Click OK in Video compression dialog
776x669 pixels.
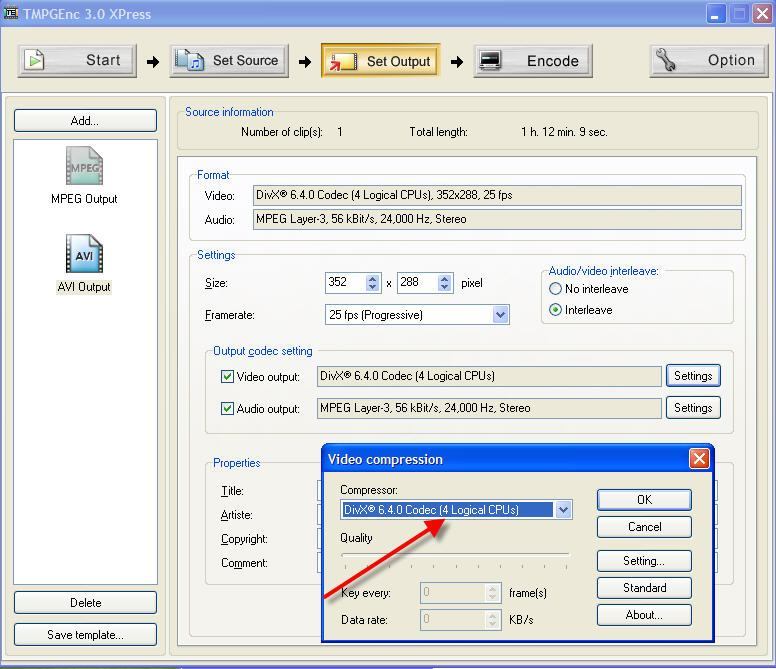644,500
